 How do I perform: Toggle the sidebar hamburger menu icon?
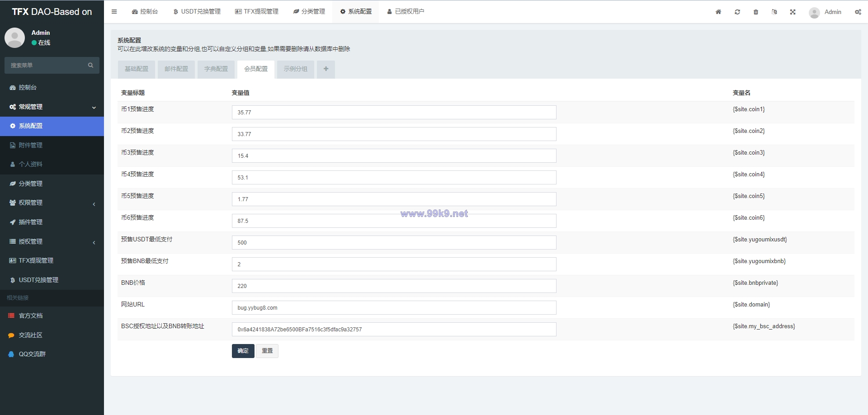pos(114,12)
